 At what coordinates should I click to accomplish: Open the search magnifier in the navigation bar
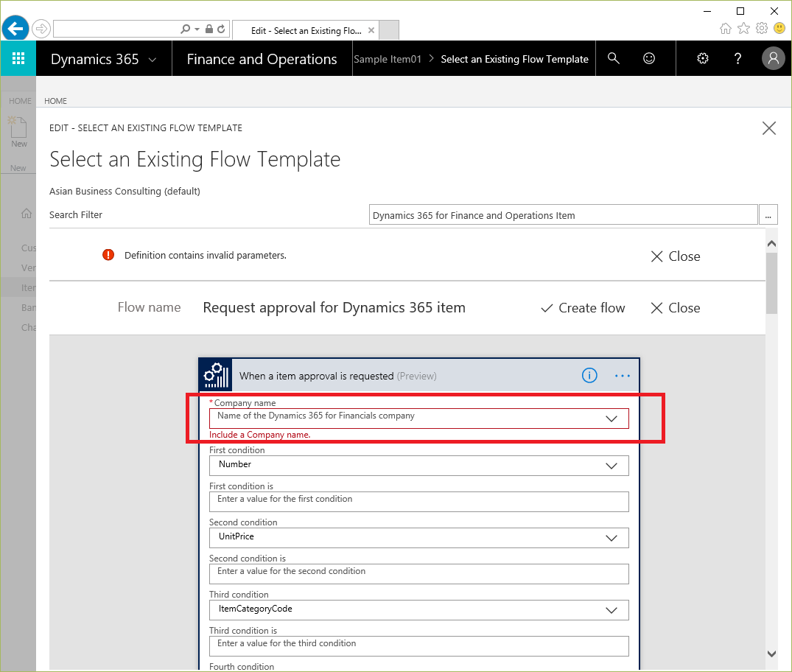[613, 59]
